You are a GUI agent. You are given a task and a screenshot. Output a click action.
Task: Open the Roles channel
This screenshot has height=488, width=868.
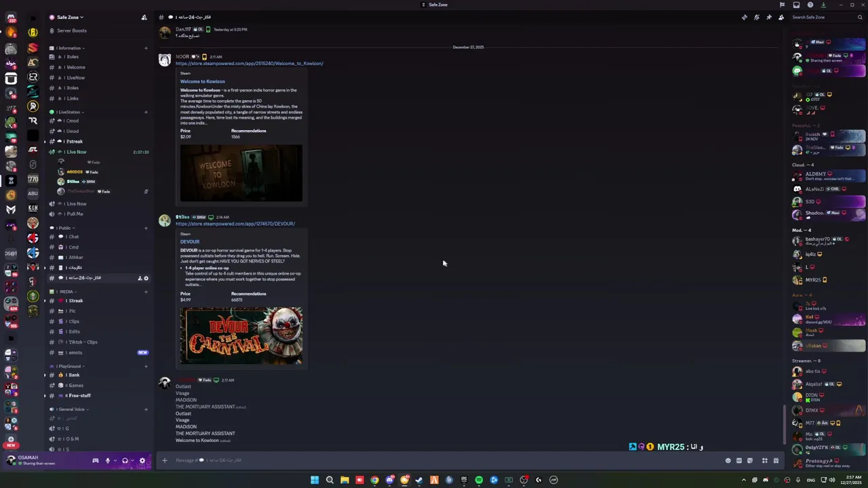pyautogui.click(x=99, y=87)
